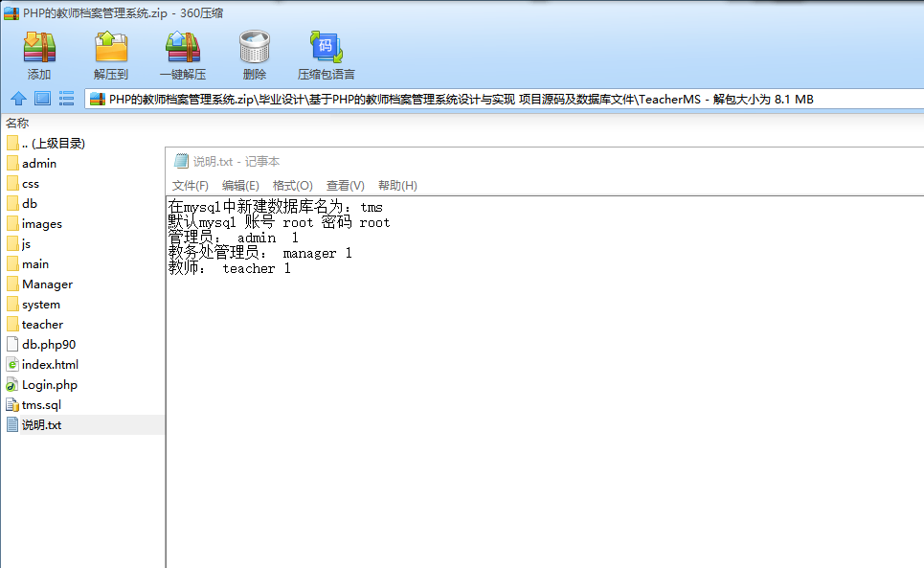Open the 格式(O) menu in Notepad

(292, 186)
